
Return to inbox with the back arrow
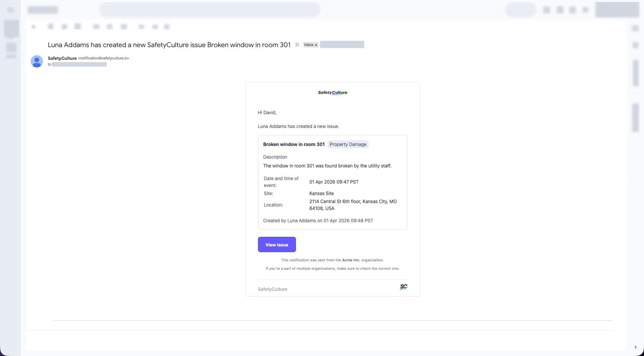[x=33, y=26]
